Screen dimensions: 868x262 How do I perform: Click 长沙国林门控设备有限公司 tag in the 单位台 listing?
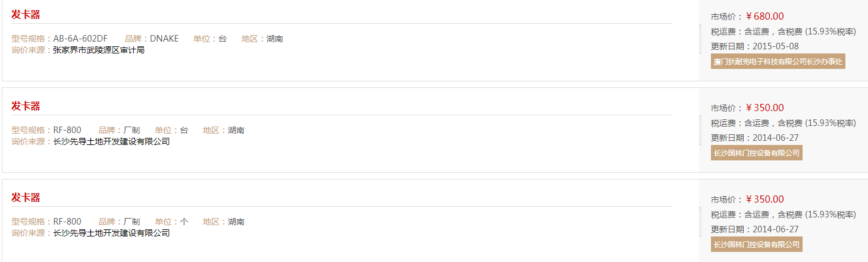756,153
